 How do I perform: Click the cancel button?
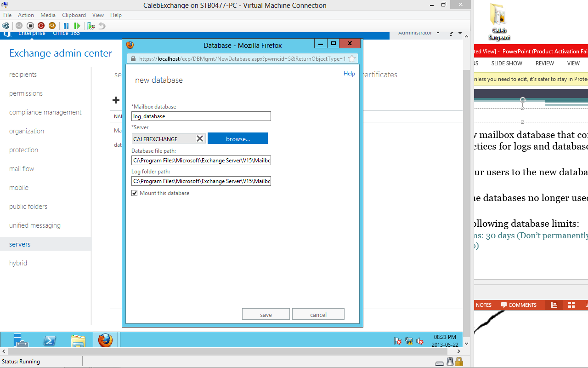pyautogui.click(x=318, y=314)
